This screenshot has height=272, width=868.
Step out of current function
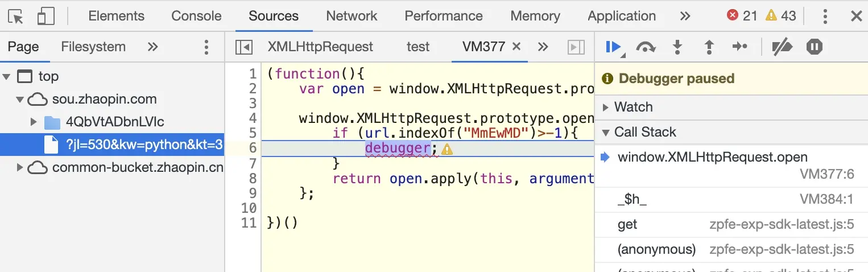709,47
